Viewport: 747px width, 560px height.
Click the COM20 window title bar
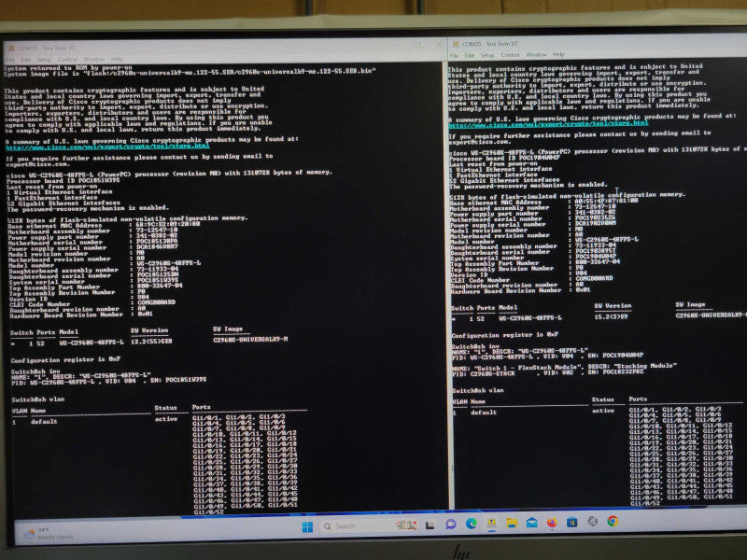tap(598, 43)
